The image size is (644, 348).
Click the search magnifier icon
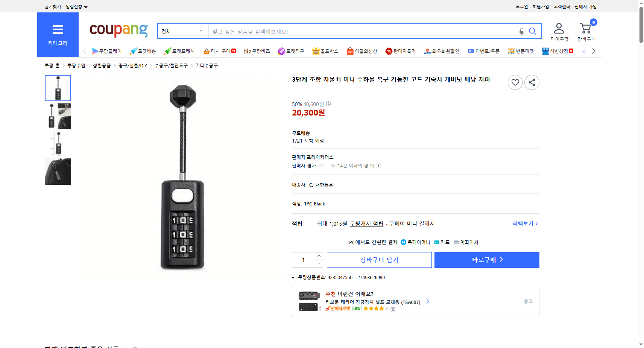(532, 31)
